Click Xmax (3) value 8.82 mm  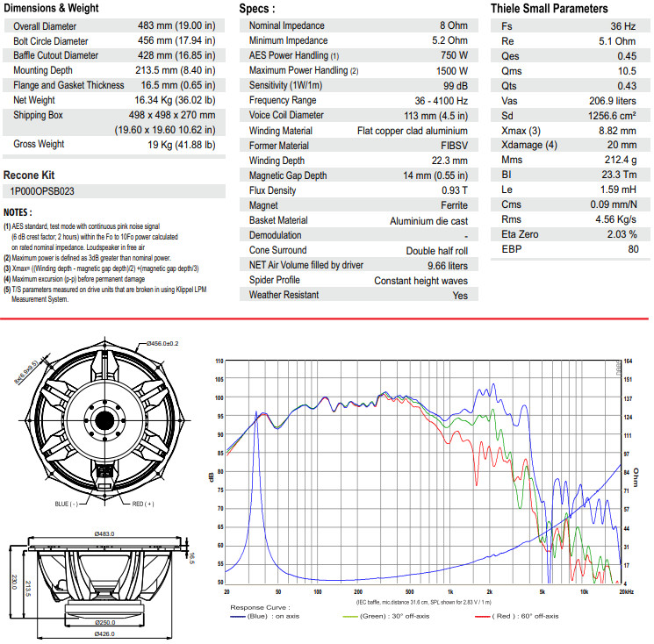coord(617,131)
